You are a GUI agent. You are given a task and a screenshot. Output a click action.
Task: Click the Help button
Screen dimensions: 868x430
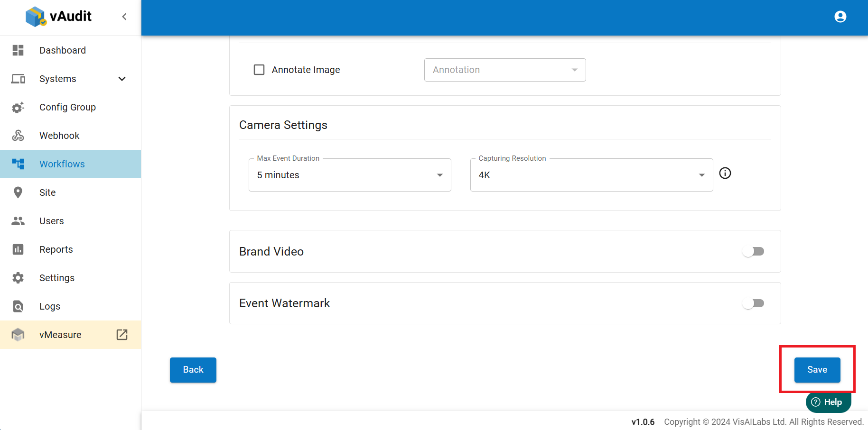828,402
